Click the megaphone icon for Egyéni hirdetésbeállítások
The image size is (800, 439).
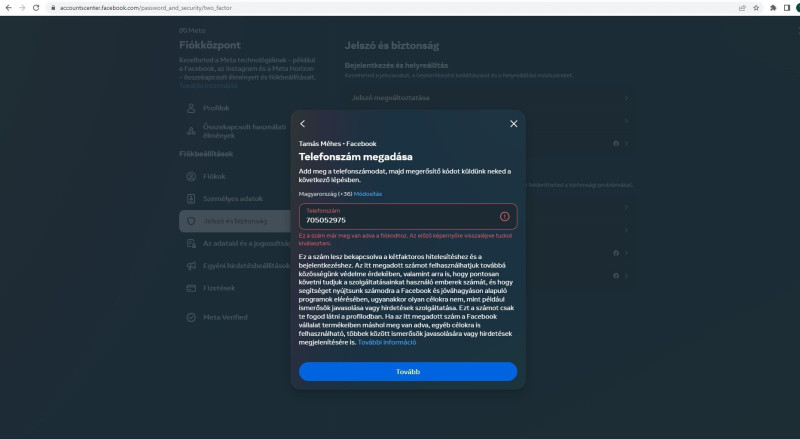[x=191, y=265]
